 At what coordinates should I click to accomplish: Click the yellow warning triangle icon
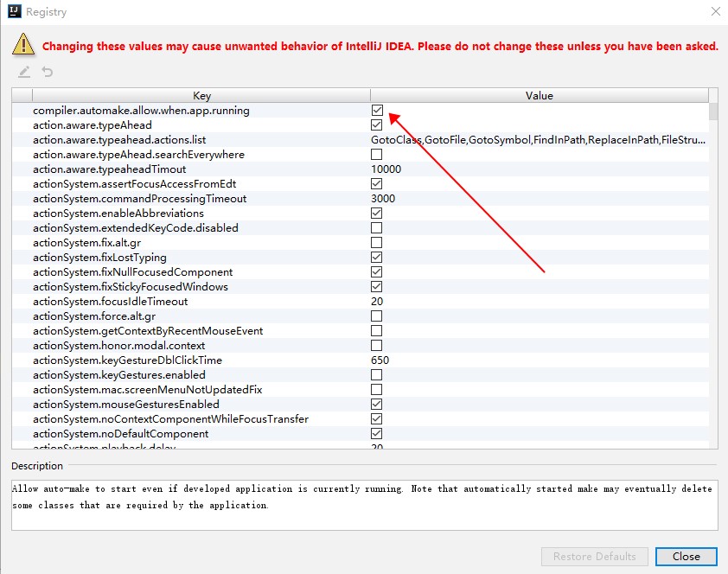[x=22, y=45]
